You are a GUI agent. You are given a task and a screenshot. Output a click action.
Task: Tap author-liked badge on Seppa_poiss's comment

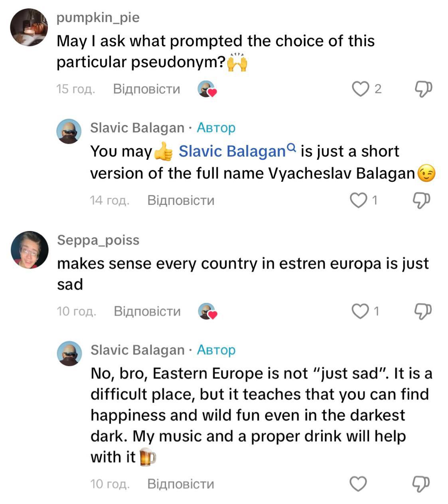coord(207,312)
